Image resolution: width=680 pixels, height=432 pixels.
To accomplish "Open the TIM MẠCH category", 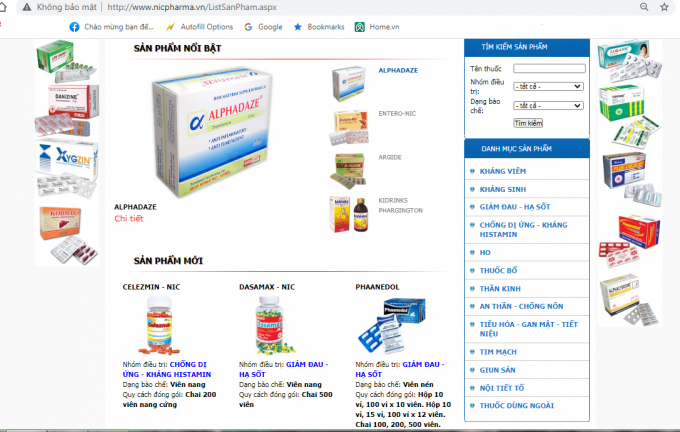I will click(498, 352).
